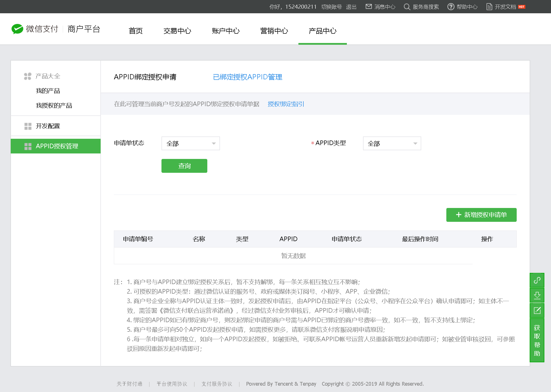Viewport: 551px width, 392px height.
Task: Open the message center envelope icon
Action: coord(368,7)
